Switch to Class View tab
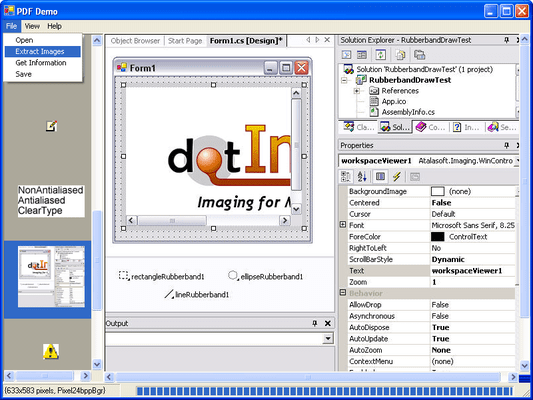Screen dimensions: 533x400 358,127
